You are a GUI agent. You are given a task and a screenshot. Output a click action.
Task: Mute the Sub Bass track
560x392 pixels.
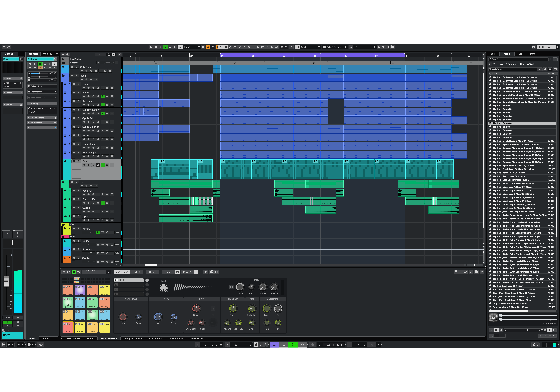[71, 67]
